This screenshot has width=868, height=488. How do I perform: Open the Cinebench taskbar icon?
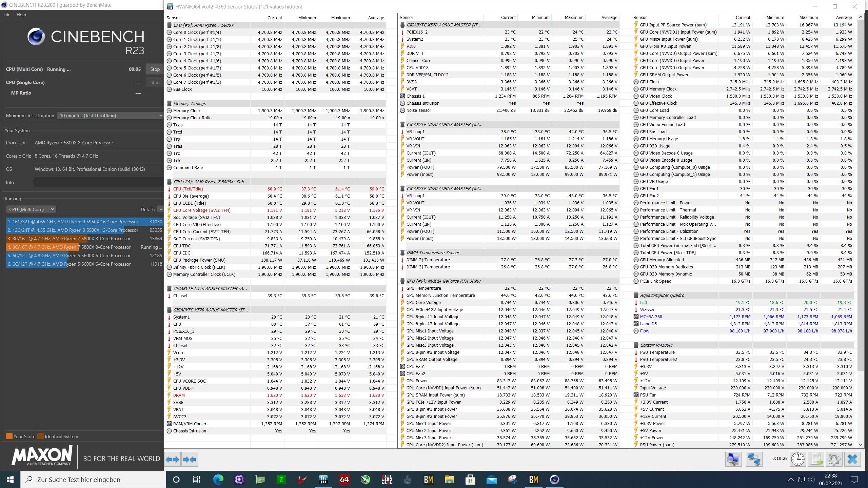pyautogui.click(x=554, y=480)
